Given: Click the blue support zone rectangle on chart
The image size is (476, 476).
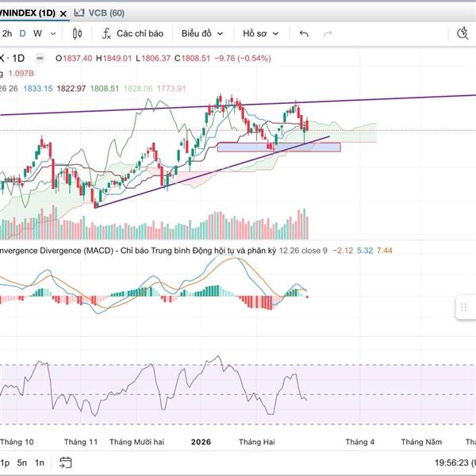Looking at the screenshot, I should point(278,147).
